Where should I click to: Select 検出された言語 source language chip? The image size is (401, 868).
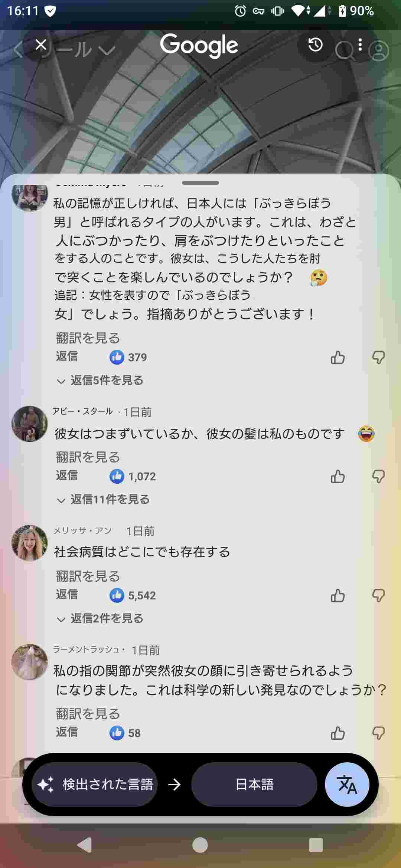click(95, 784)
